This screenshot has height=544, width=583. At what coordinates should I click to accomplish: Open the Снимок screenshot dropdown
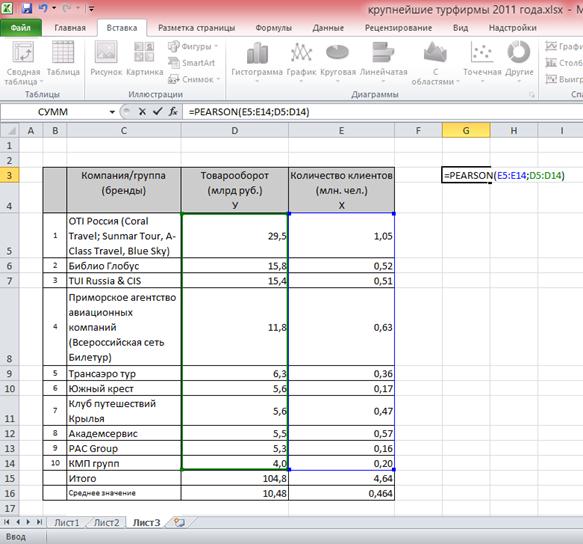click(194, 79)
